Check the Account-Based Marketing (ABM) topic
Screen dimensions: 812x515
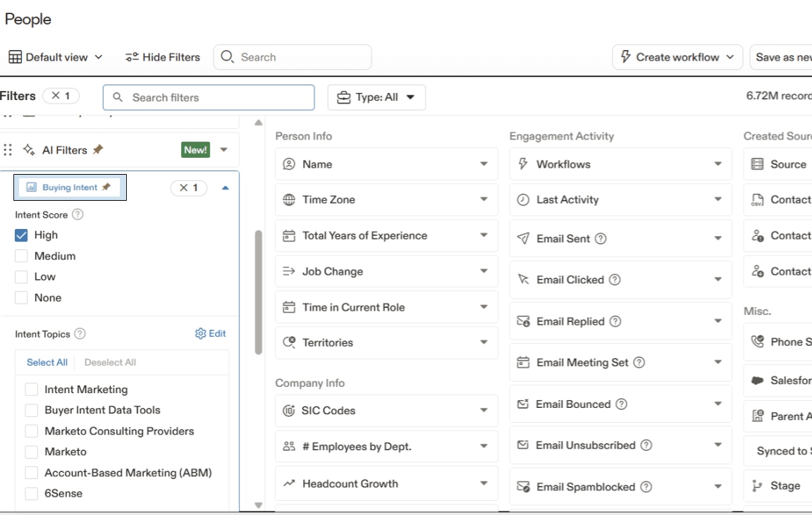[32, 473]
